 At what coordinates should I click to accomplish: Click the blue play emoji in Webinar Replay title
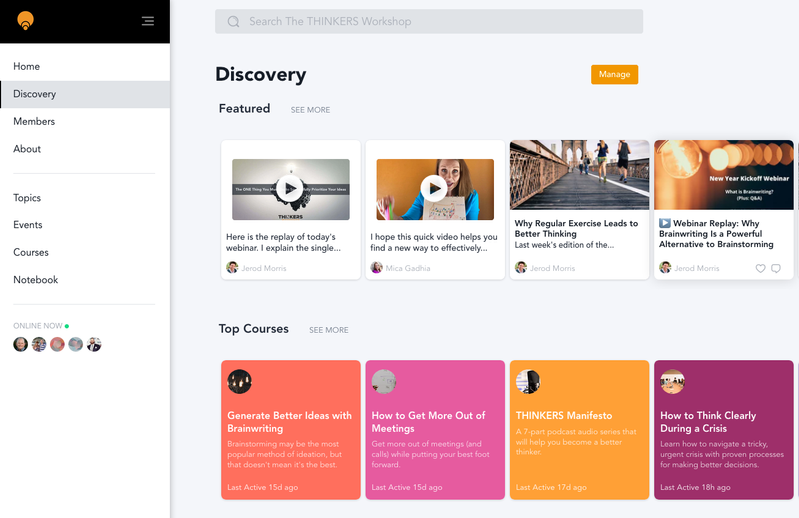[x=664, y=223]
